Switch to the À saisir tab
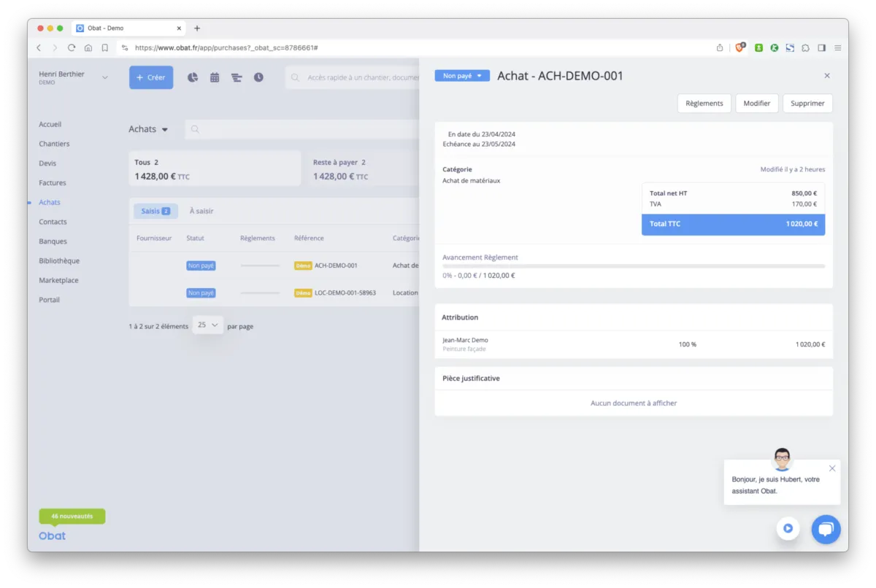 pyautogui.click(x=201, y=211)
